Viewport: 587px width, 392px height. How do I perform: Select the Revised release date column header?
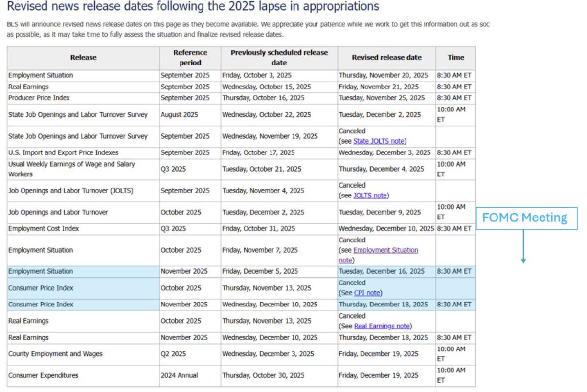click(385, 57)
